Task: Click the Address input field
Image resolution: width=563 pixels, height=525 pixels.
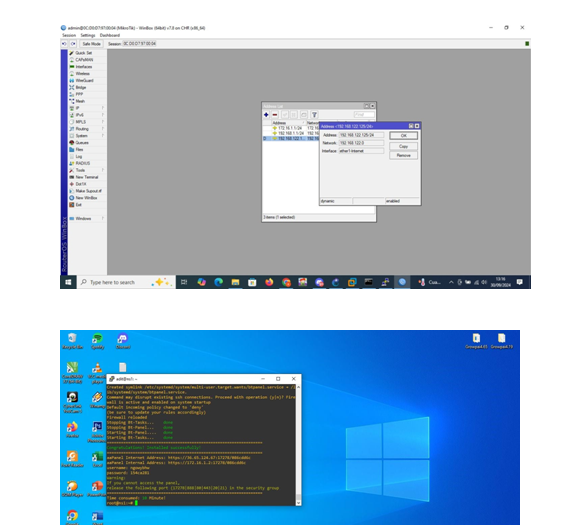Action: [361, 135]
